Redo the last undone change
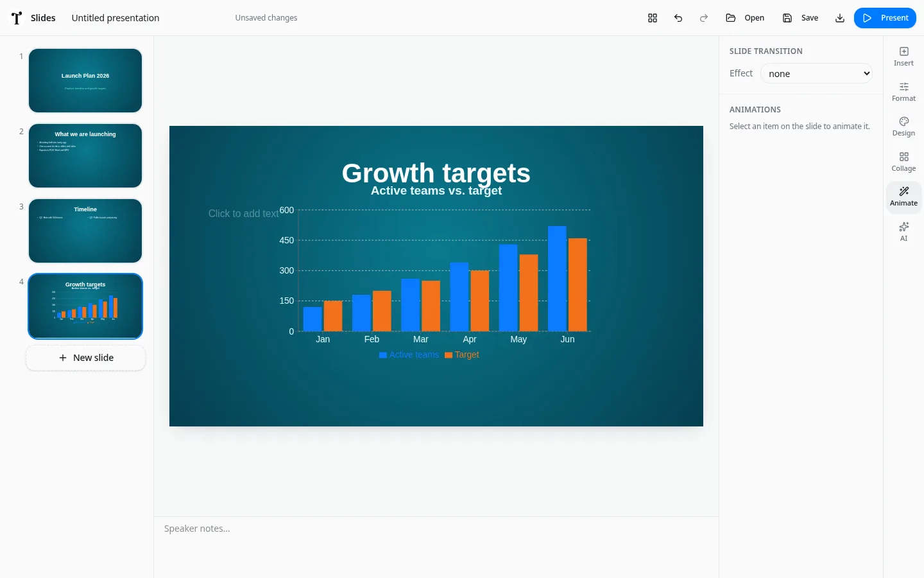 point(704,18)
